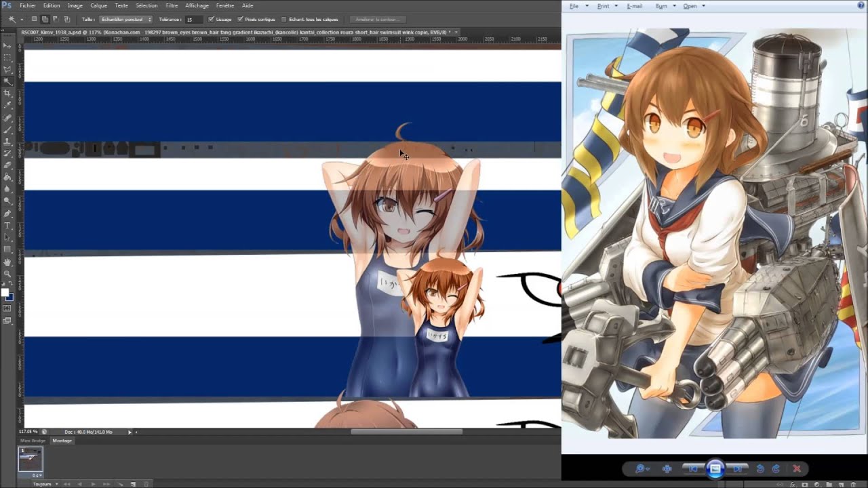The height and width of the screenshot is (488, 868).
Task: Switch to the Montage tab
Action: click(x=62, y=441)
